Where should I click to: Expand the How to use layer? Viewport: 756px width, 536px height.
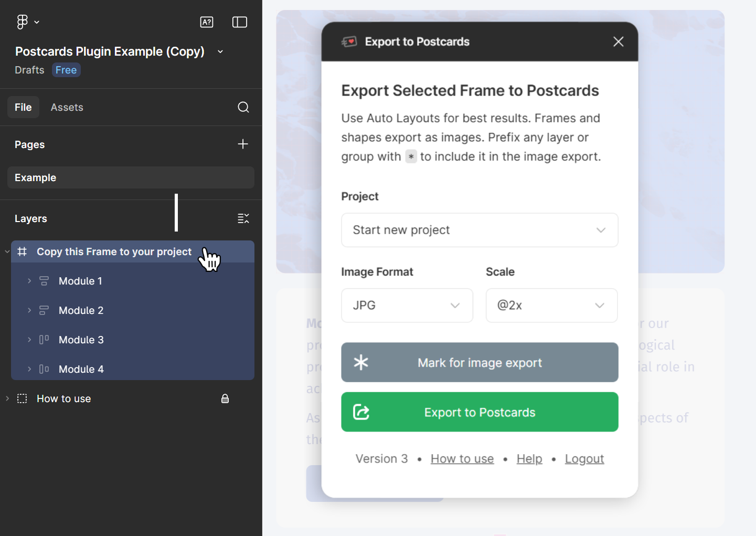[7, 398]
